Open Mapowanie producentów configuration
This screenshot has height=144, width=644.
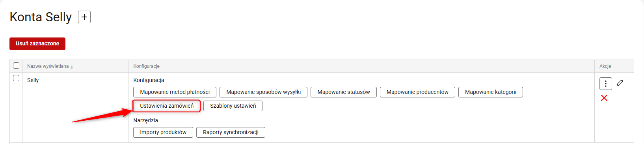(x=417, y=92)
